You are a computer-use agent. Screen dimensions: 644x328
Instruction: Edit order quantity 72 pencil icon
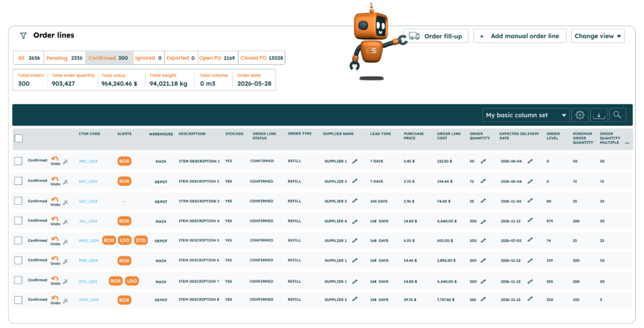483,181
